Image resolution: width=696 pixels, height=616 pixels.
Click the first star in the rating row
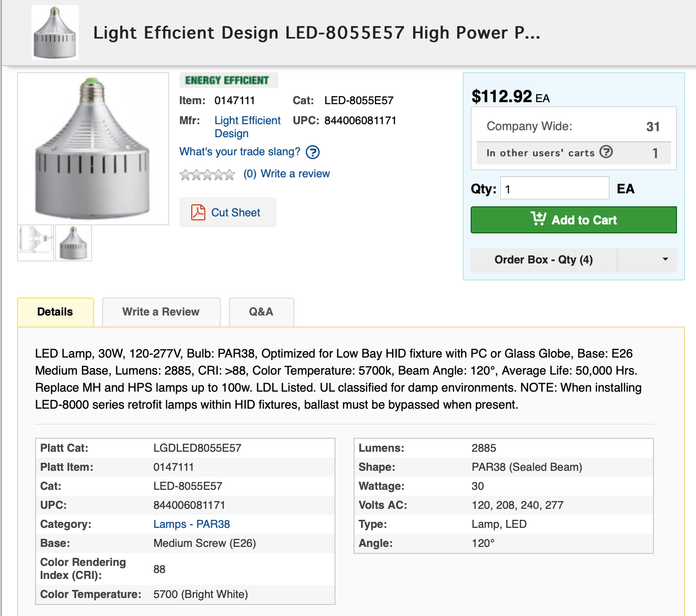click(x=185, y=174)
